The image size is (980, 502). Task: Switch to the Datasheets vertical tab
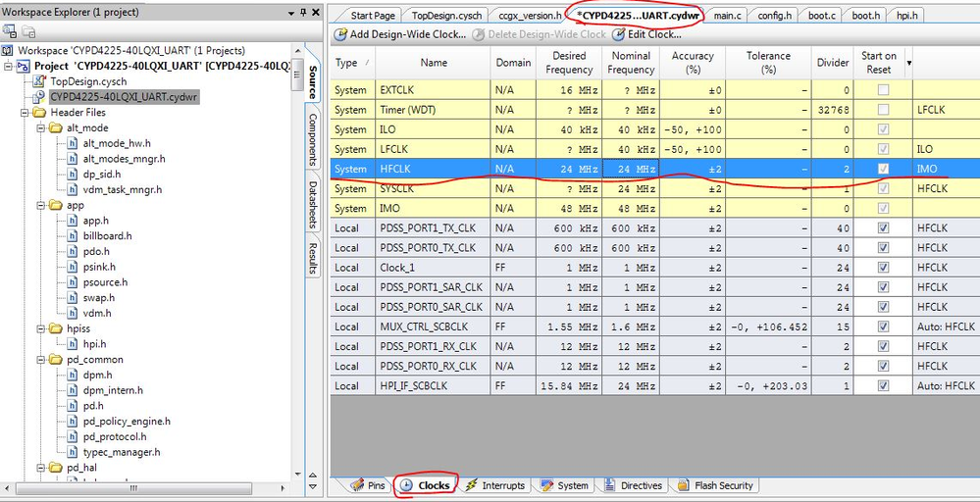coord(313,206)
